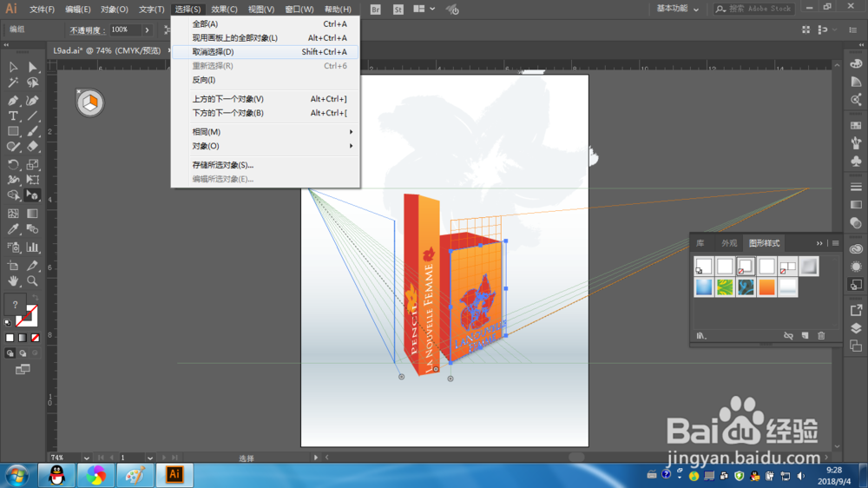Break link to graphic style icon
Viewport: 868px width, 488px height.
tap(788, 336)
